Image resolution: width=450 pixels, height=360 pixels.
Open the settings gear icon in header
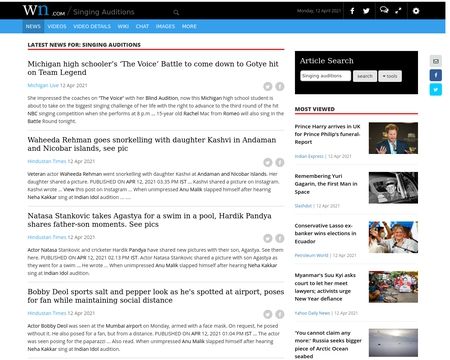tap(416, 11)
